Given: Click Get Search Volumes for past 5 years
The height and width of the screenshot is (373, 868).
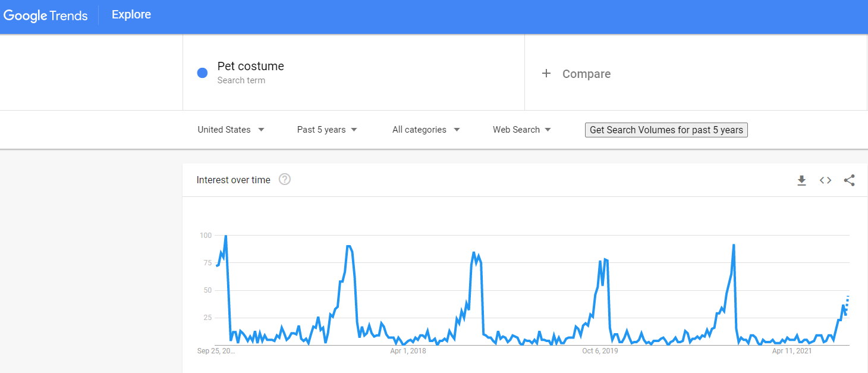Looking at the screenshot, I should point(666,130).
